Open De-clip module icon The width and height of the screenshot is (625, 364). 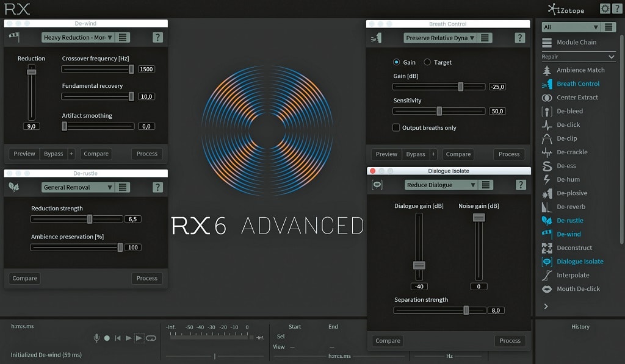(x=547, y=138)
